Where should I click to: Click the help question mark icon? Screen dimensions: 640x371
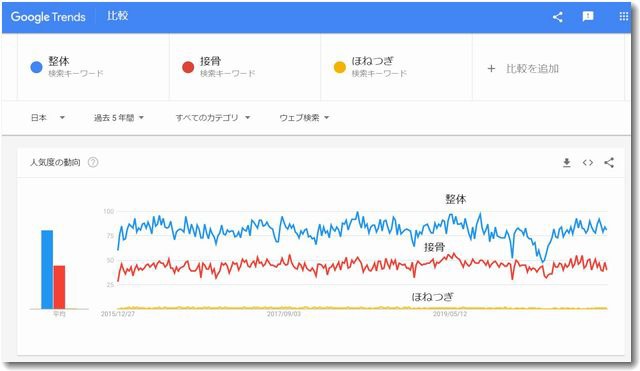pos(93,162)
